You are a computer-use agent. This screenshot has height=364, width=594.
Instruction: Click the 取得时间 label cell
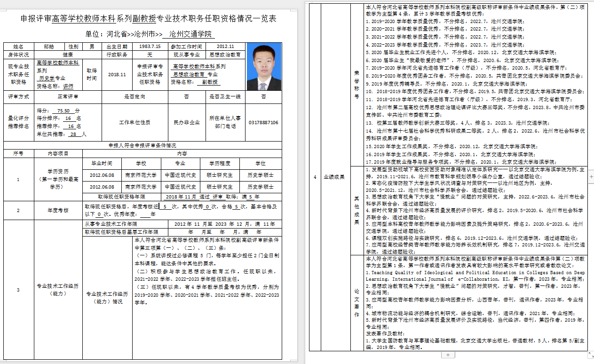pos(92,74)
